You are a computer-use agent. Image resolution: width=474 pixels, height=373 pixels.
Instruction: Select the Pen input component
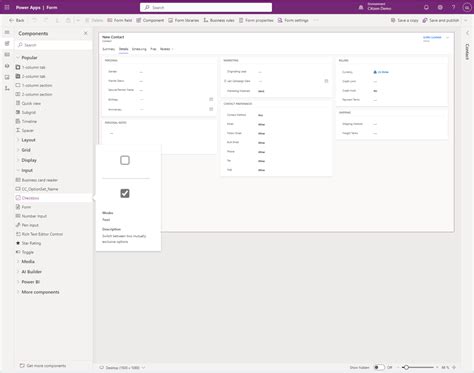pos(27,225)
